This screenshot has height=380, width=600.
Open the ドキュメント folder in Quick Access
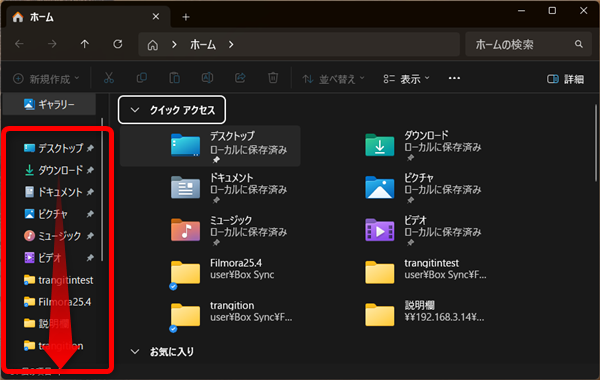(x=229, y=188)
